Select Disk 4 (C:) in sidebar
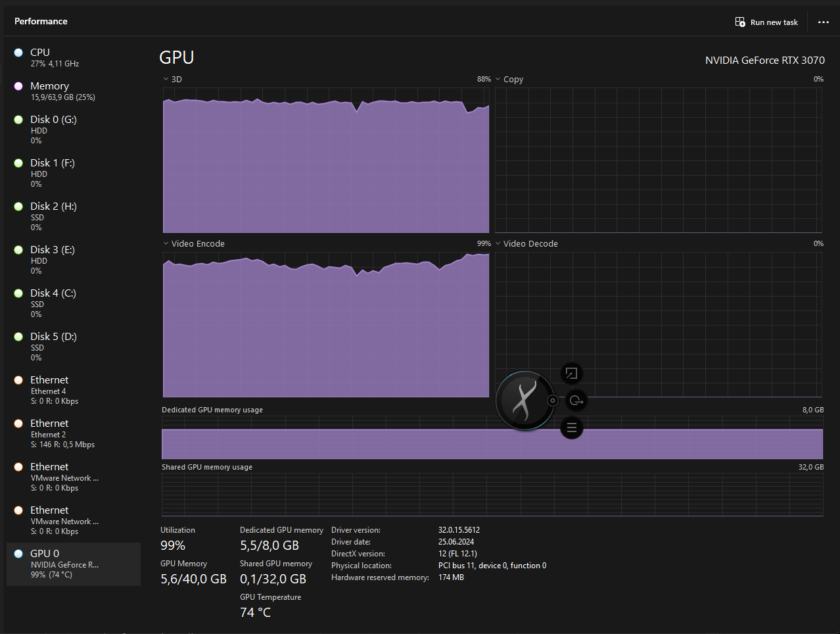 pyautogui.click(x=74, y=303)
